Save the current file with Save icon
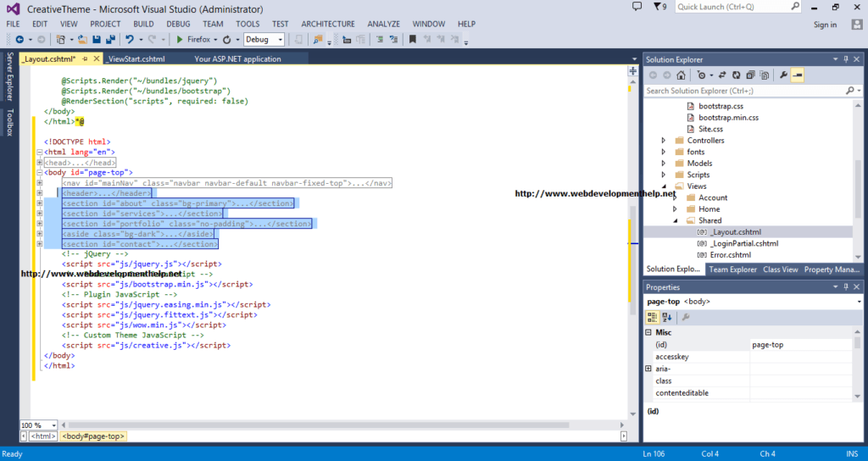 coord(97,39)
